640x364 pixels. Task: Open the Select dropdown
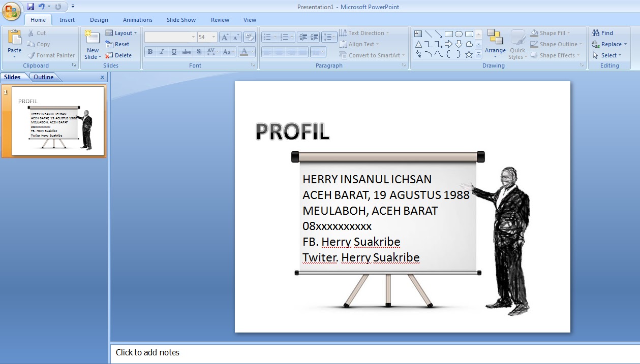[x=607, y=55]
